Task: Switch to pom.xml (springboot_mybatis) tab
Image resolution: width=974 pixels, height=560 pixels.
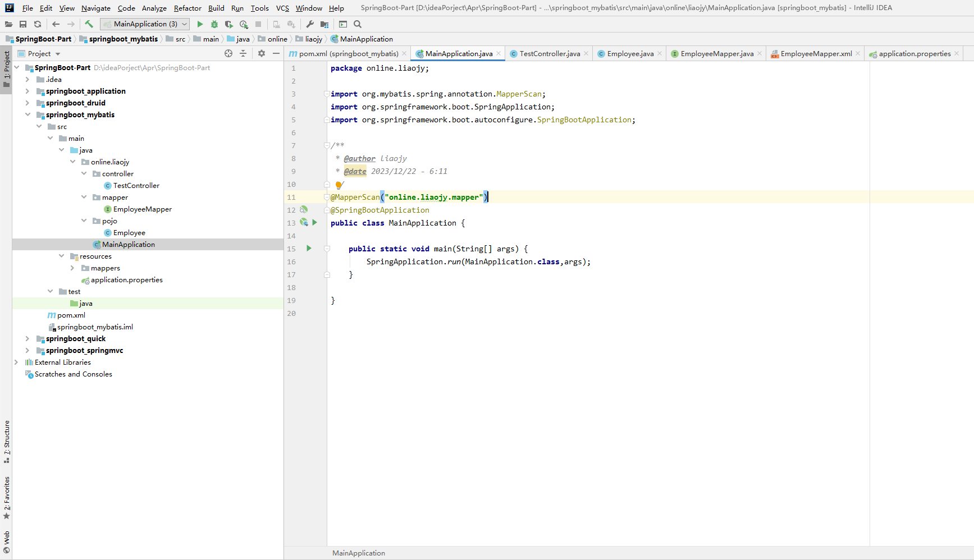Action: pyautogui.click(x=348, y=54)
